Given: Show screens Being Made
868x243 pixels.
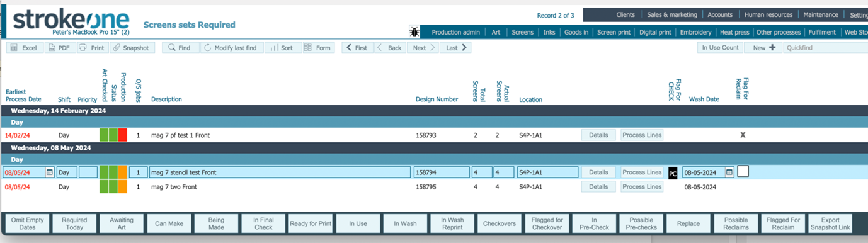Looking at the screenshot, I should pyautogui.click(x=216, y=223).
